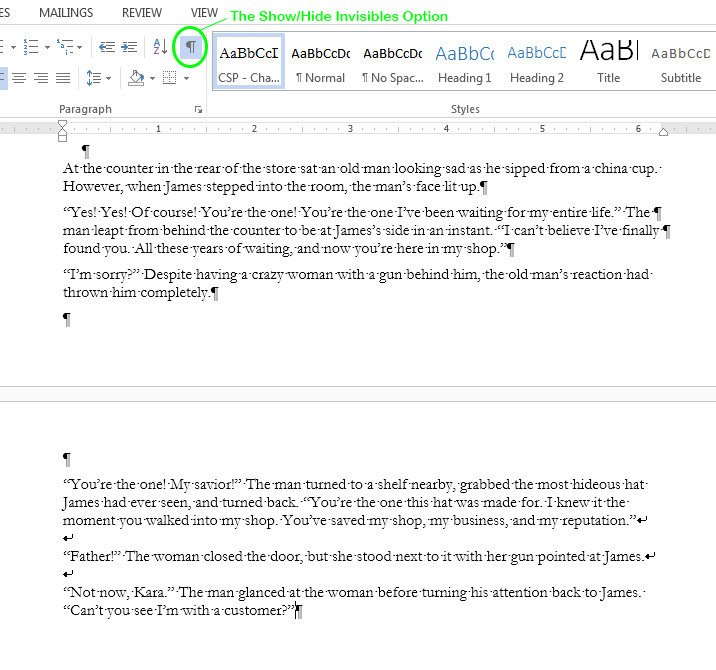This screenshot has width=716, height=670.
Task: Apply the Subtitle style
Action: coord(681,61)
